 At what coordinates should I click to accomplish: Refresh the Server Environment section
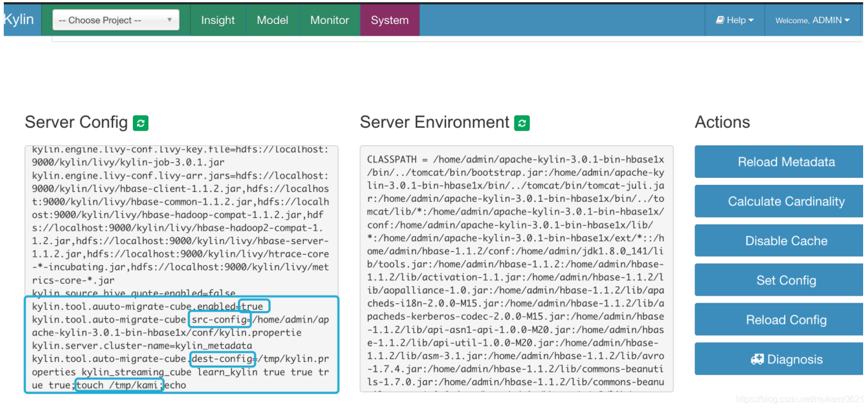pyautogui.click(x=522, y=123)
